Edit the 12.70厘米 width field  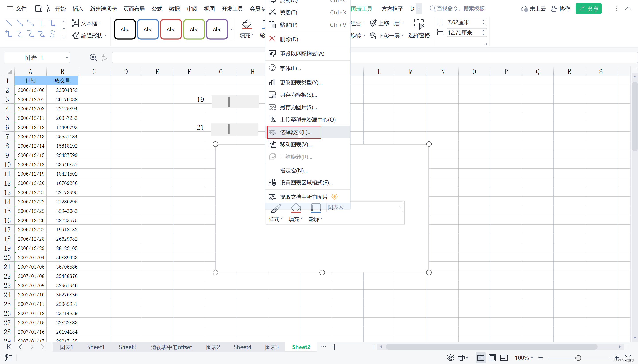(464, 33)
